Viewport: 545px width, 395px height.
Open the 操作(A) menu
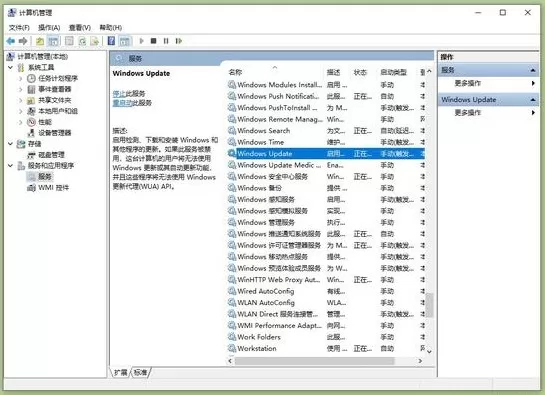coord(49,27)
